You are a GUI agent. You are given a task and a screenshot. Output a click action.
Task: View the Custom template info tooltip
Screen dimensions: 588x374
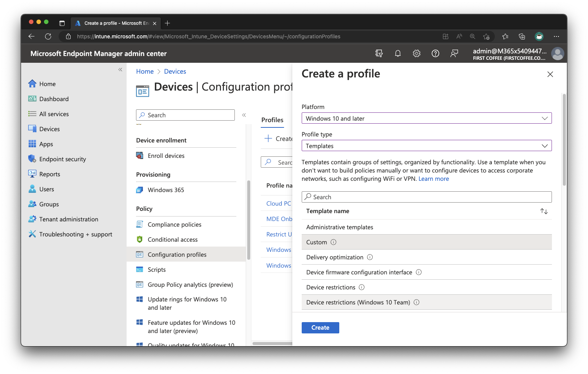point(333,242)
